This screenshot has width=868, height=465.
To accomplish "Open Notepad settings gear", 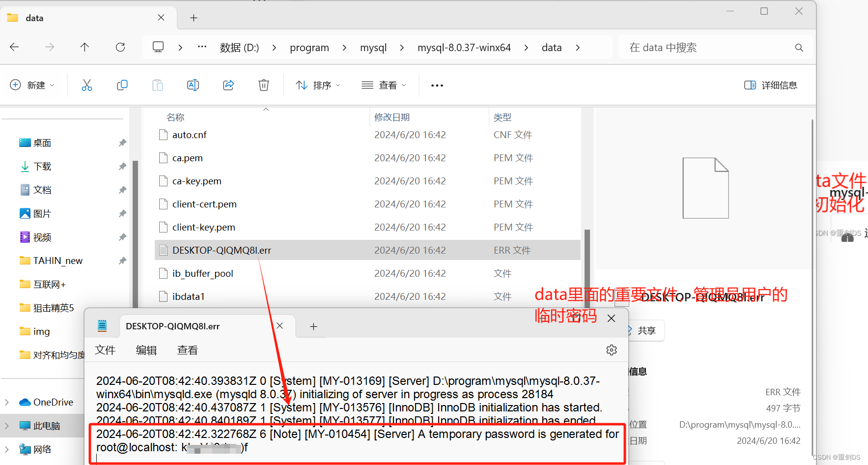I will 612,350.
